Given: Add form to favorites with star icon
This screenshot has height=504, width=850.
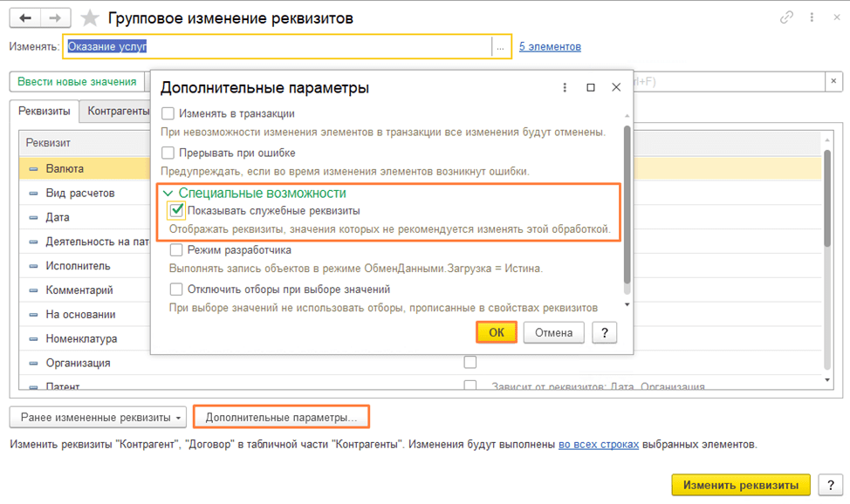Looking at the screenshot, I should (x=89, y=18).
